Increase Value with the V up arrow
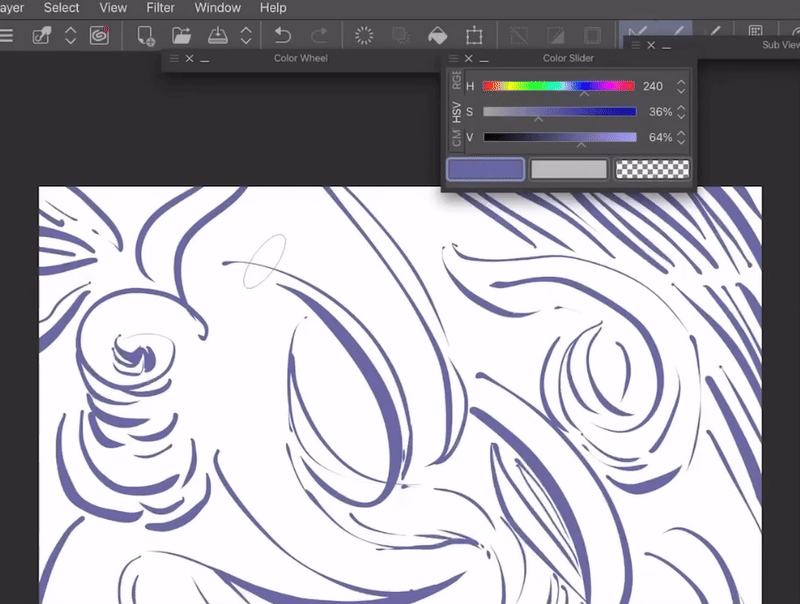Screen dimensions: 800x604 [x=681, y=133]
